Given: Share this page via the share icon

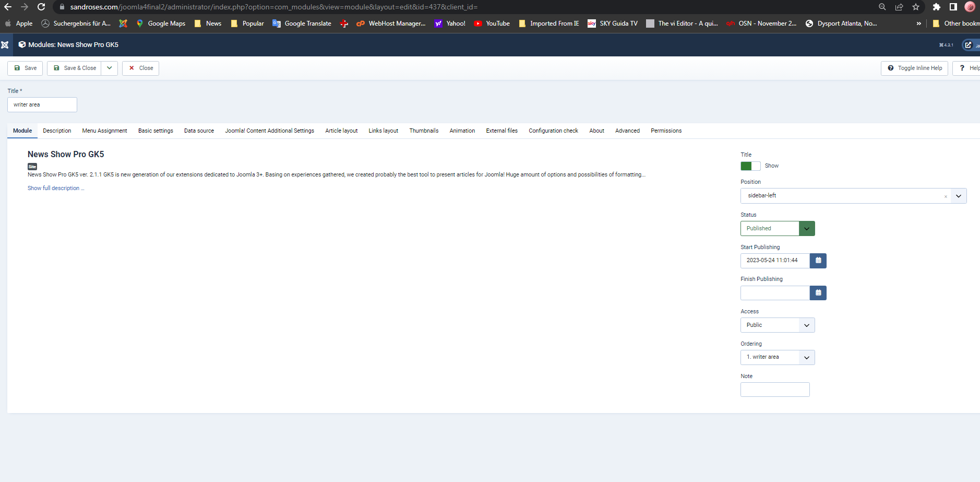Looking at the screenshot, I should pos(899,7).
